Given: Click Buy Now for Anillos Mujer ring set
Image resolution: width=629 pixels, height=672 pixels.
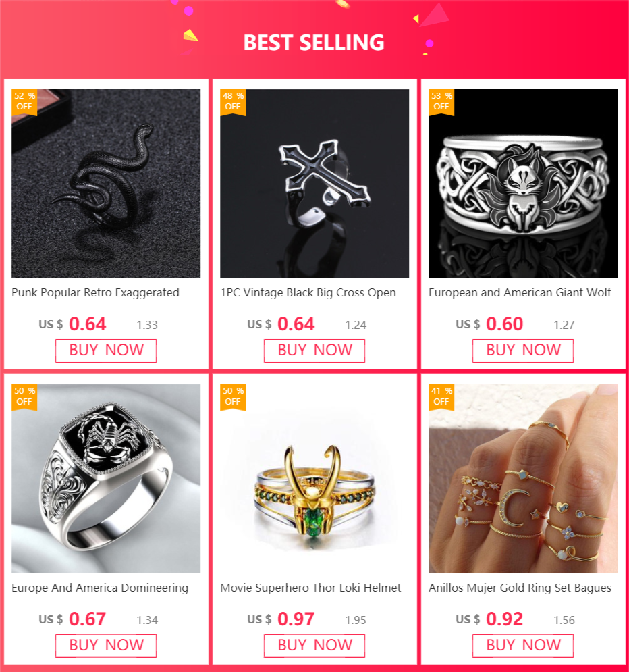Looking at the screenshot, I should 523,646.
